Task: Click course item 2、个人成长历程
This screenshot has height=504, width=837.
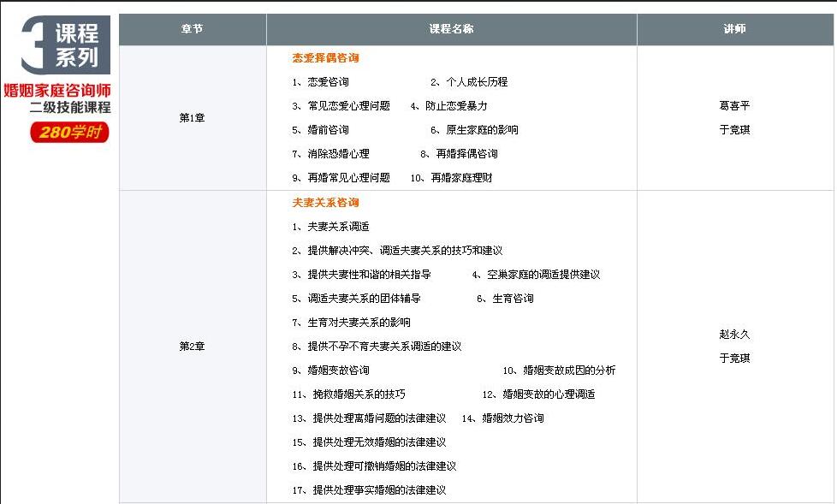Action: pos(469,82)
